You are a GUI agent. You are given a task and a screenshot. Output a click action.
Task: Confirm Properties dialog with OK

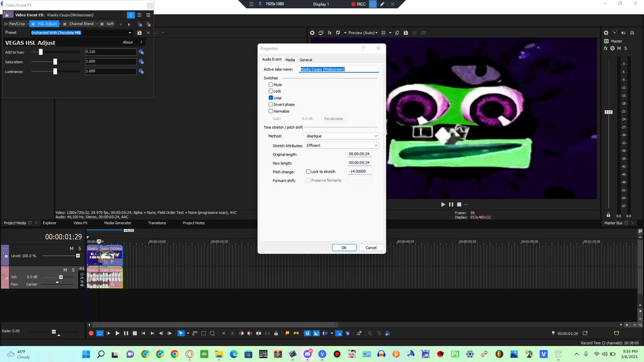click(x=344, y=247)
